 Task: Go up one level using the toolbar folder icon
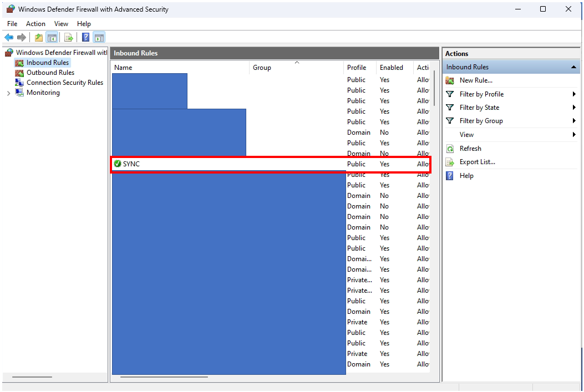[38, 37]
